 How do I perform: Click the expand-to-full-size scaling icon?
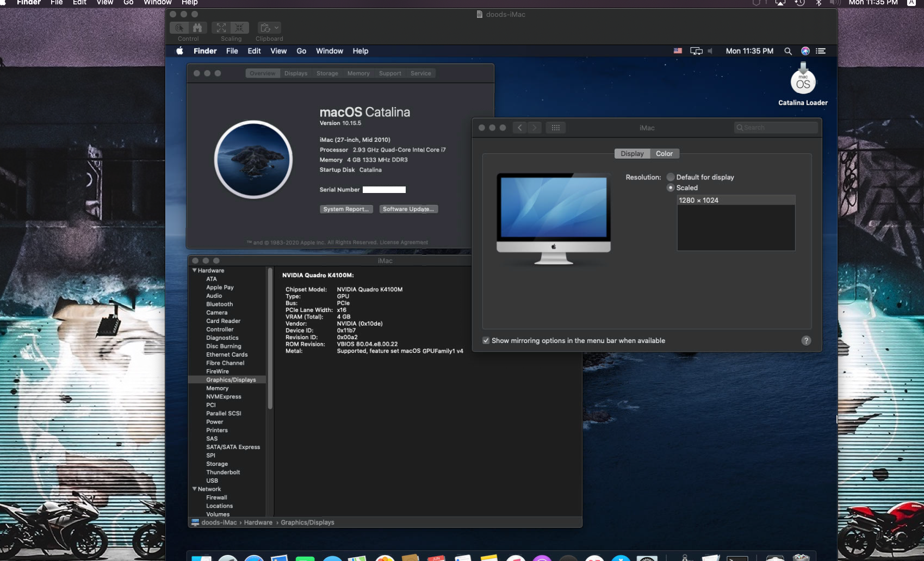tap(221, 28)
